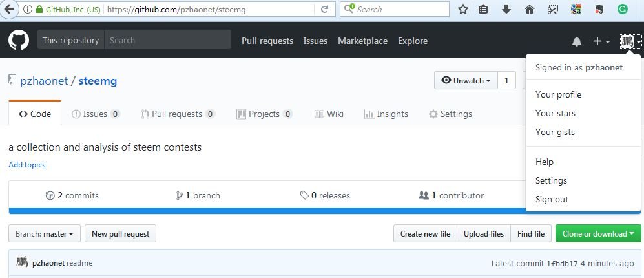Go to Marketplace

pyautogui.click(x=362, y=41)
